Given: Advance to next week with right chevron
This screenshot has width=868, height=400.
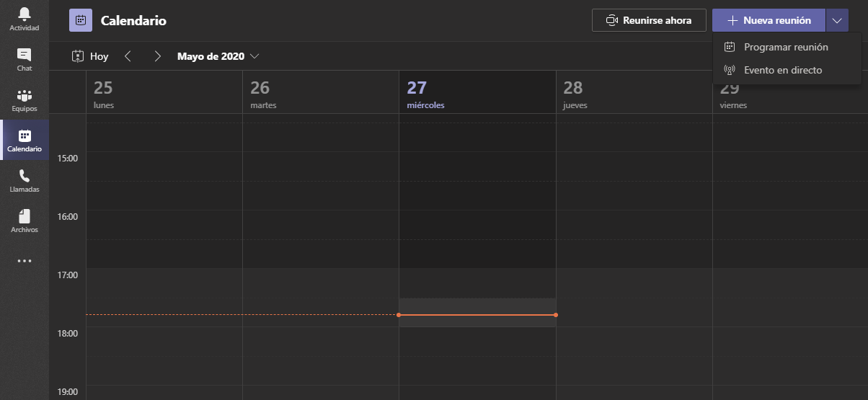Looking at the screenshot, I should (x=157, y=56).
